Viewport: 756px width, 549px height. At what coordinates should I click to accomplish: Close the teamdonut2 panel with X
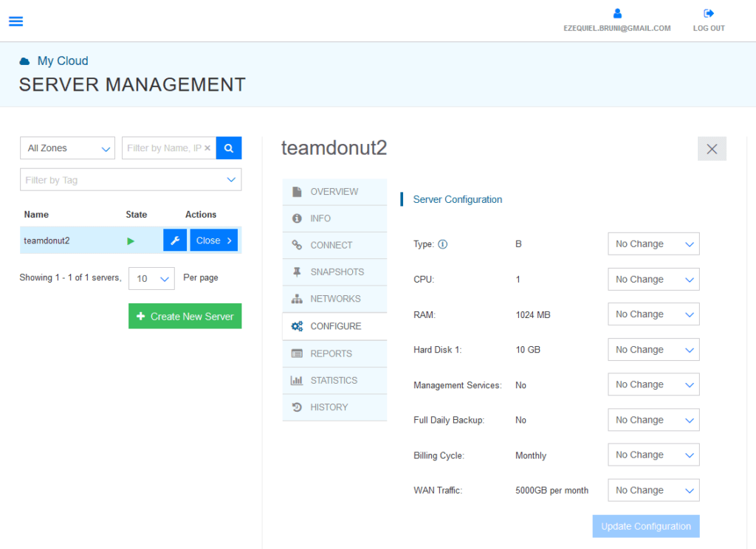coord(712,149)
